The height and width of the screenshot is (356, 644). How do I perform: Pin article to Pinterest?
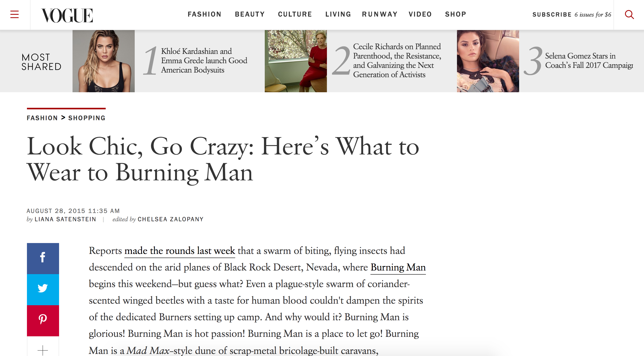tap(43, 321)
